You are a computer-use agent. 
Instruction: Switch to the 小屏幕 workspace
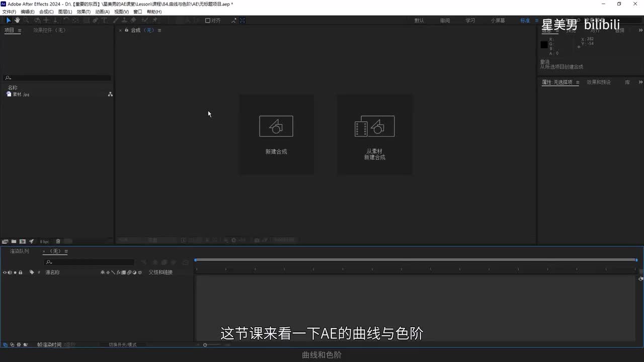click(x=498, y=21)
